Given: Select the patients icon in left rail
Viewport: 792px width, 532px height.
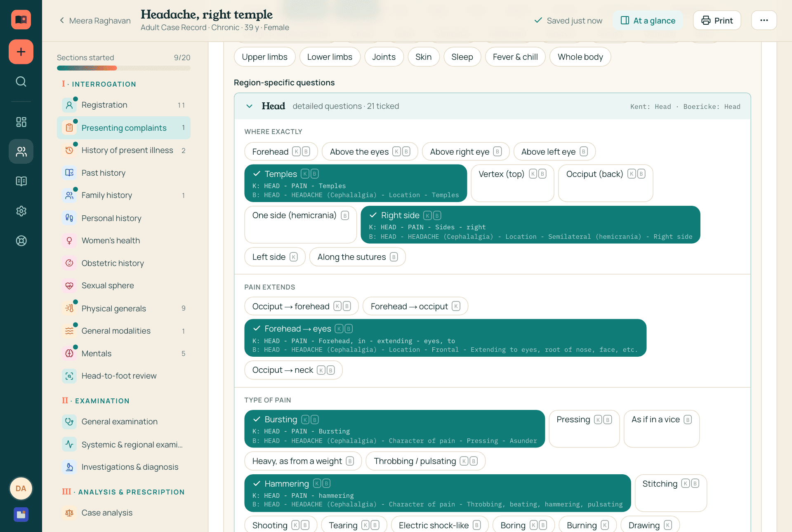Looking at the screenshot, I should point(21,151).
